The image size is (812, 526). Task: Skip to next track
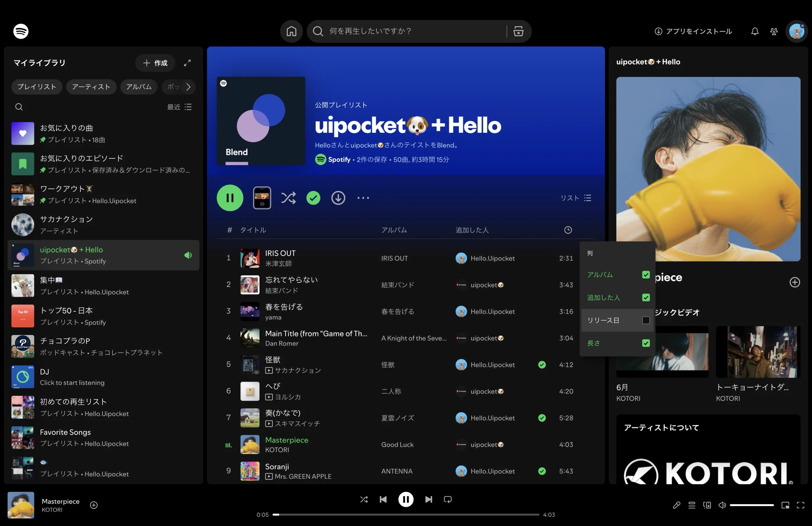[429, 499]
